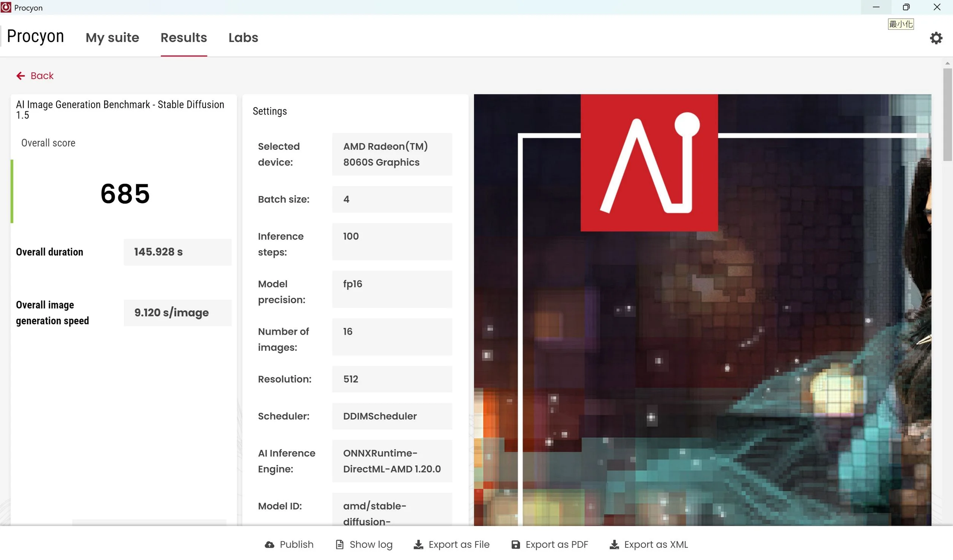Image resolution: width=953 pixels, height=560 pixels.
Task: Click the Export as XML download icon
Action: (x=614, y=544)
